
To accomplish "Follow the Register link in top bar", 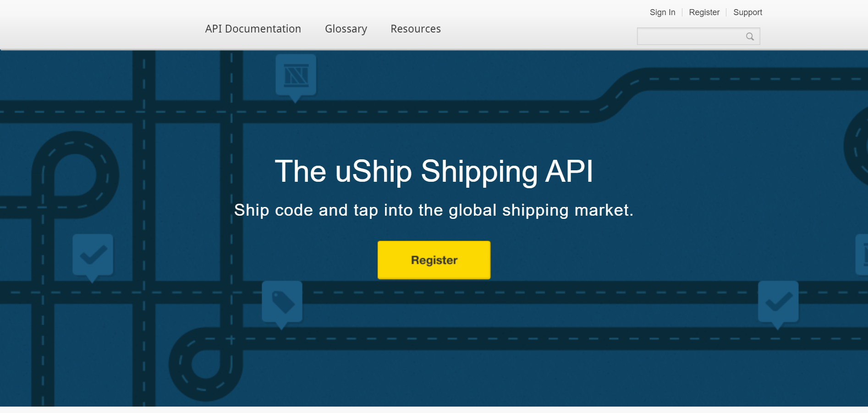I will coord(704,12).
